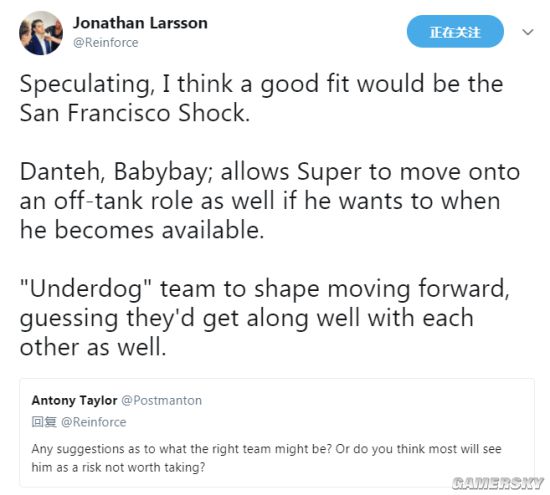Open the @Postmanton handle link
550x495 pixels.
[162, 400]
